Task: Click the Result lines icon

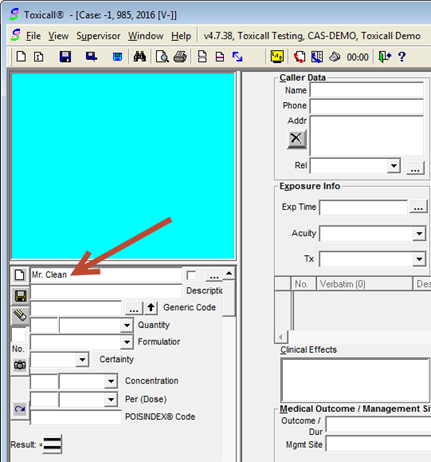Action: pyautogui.click(x=52, y=444)
